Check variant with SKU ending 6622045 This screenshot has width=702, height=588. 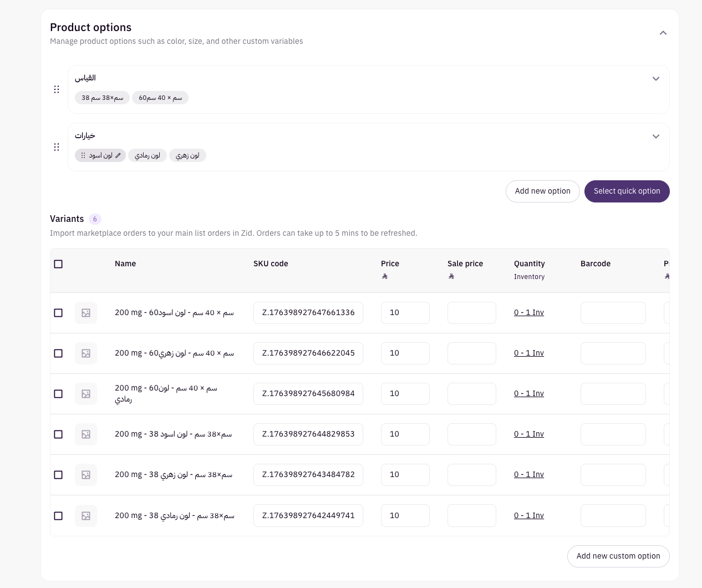pos(58,353)
